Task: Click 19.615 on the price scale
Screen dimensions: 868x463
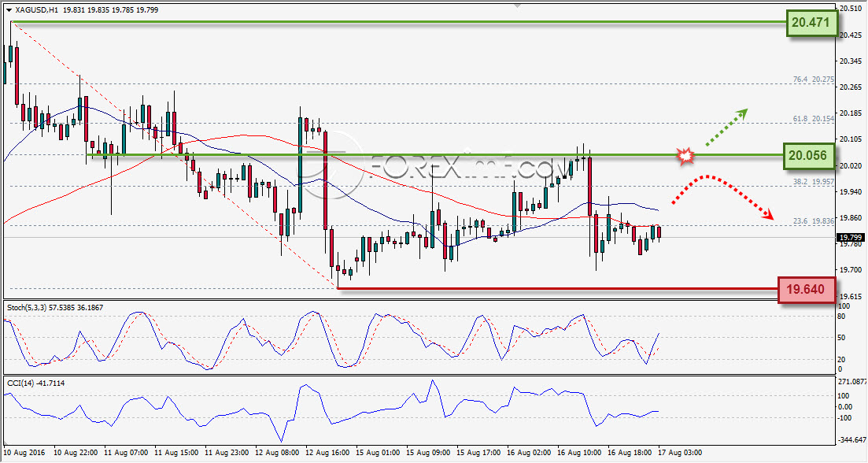Action: (x=851, y=296)
